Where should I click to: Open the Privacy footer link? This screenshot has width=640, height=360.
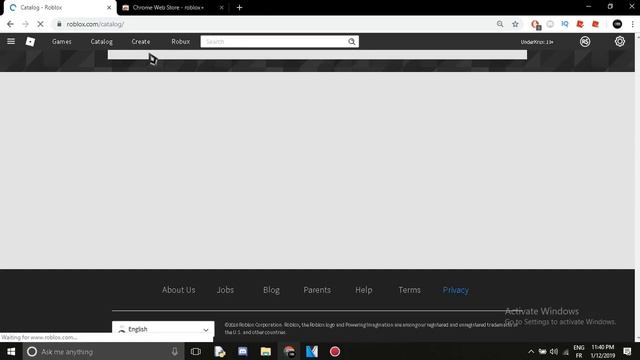[456, 290]
